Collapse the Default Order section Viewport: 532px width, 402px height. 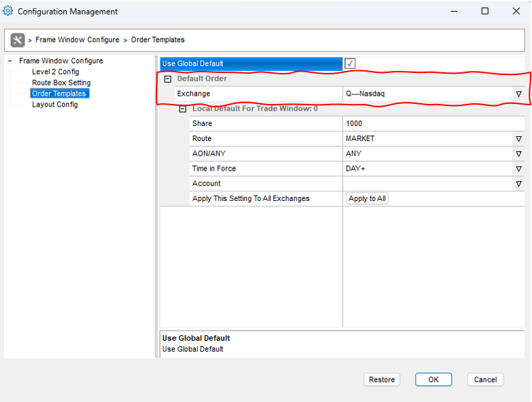[167, 78]
